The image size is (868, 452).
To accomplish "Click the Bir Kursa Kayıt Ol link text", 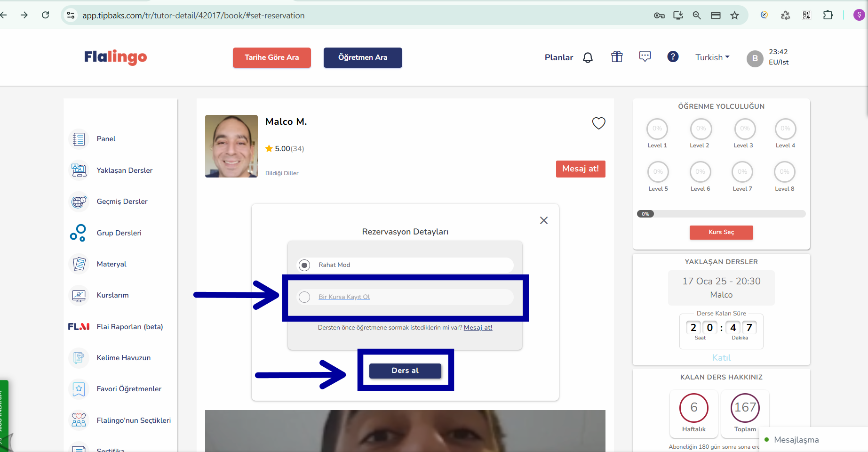I will 344,297.
